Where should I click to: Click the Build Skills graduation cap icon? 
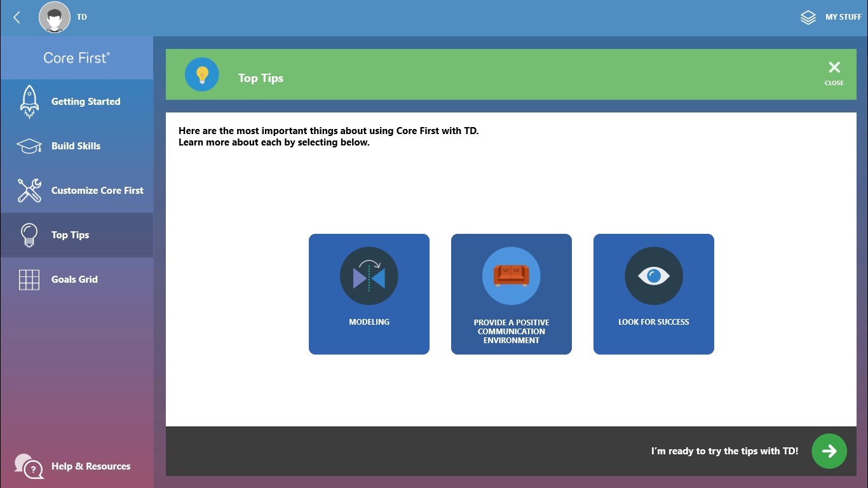(29, 146)
